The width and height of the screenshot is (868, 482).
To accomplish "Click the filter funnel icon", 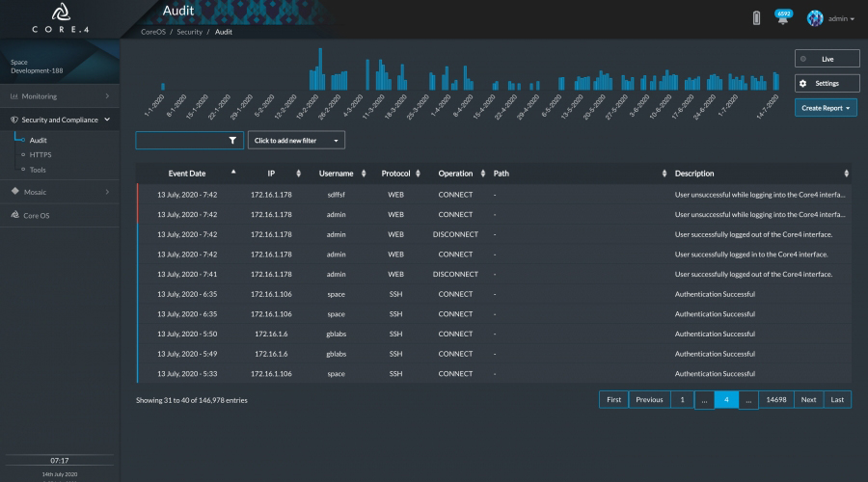I will point(232,141).
